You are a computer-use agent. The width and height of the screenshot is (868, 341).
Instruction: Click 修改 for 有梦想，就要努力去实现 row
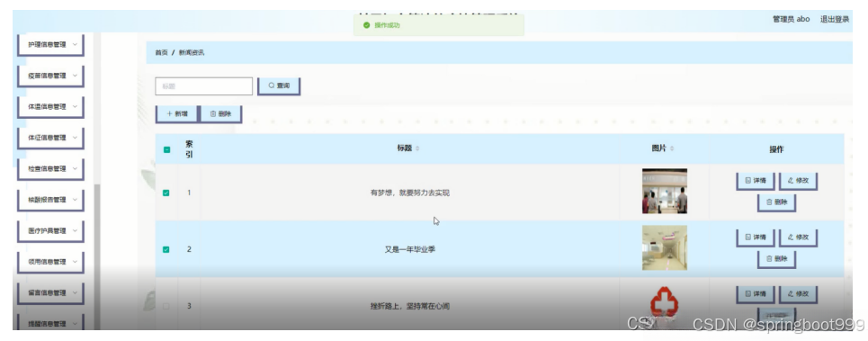(798, 181)
